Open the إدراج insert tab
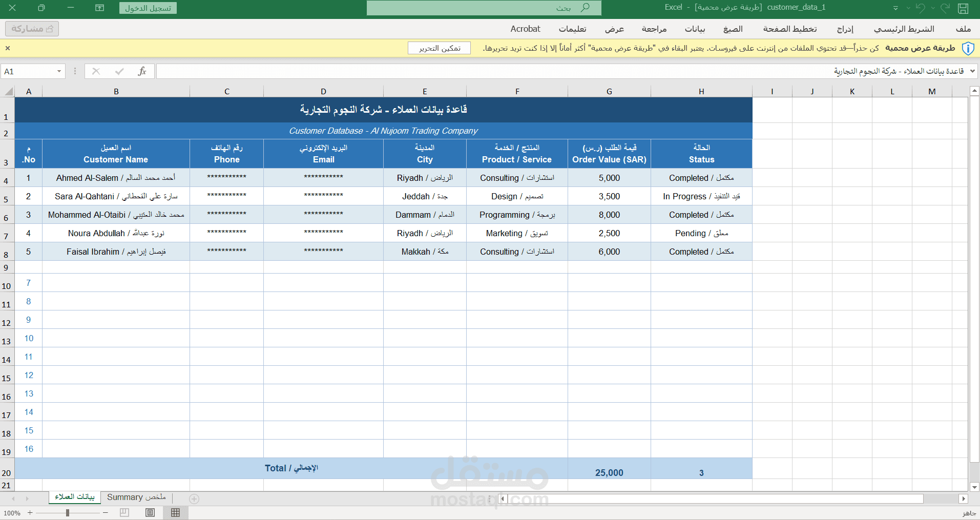The width and height of the screenshot is (980, 520). tap(845, 29)
